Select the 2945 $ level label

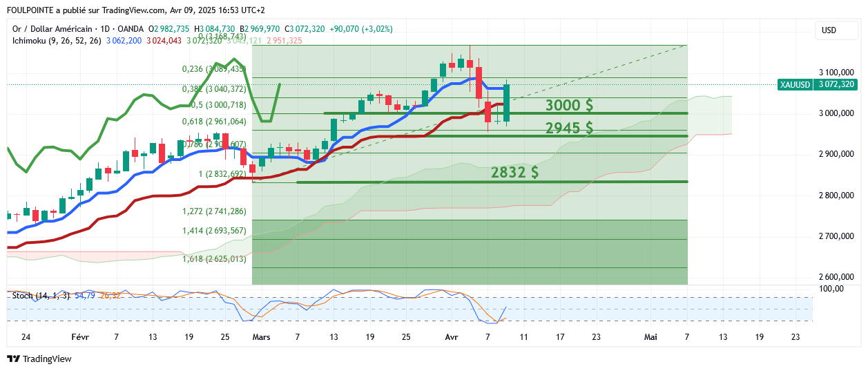569,128
